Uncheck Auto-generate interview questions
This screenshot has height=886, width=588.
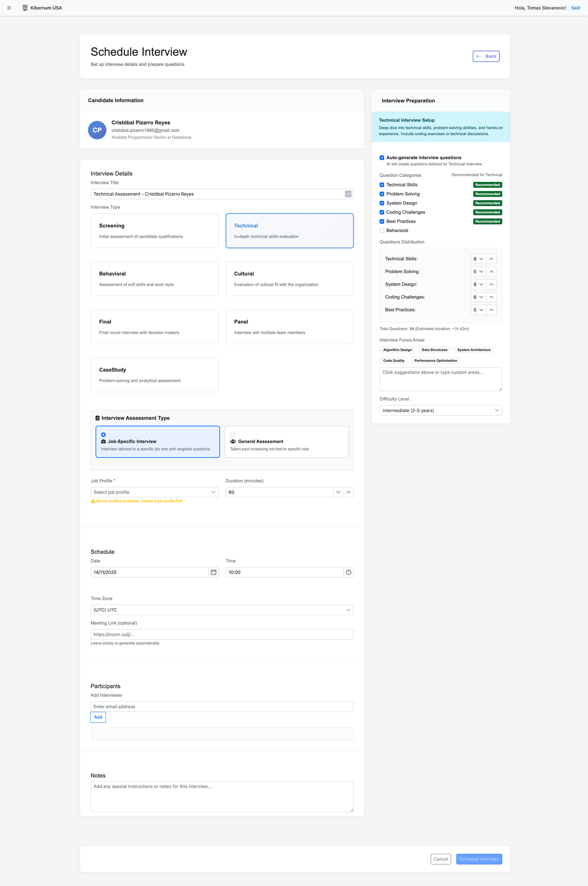[382, 158]
